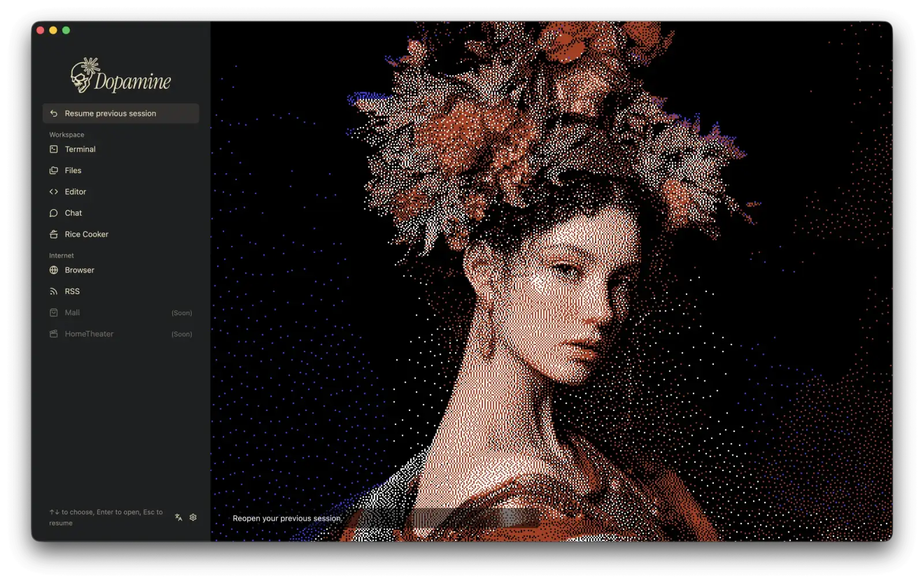Open the Files icon under Workspace
This screenshot has width=924, height=583.
(x=54, y=170)
